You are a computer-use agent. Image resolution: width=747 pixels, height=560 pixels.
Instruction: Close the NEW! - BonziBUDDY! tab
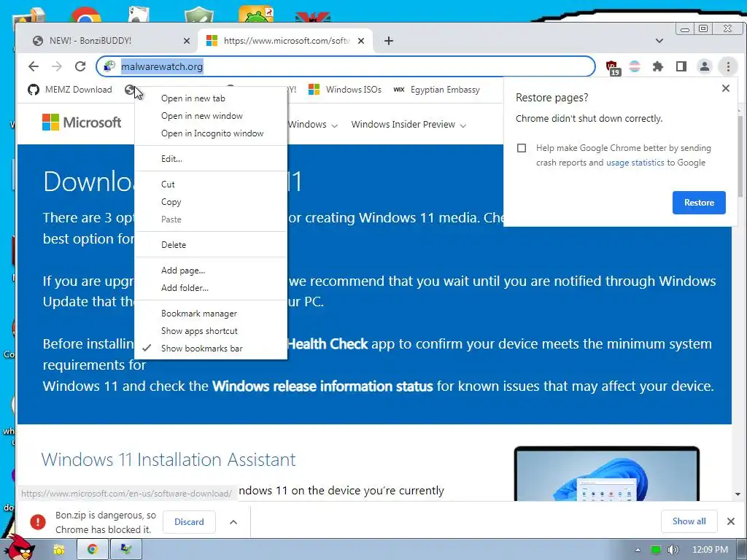coord(187,41)
